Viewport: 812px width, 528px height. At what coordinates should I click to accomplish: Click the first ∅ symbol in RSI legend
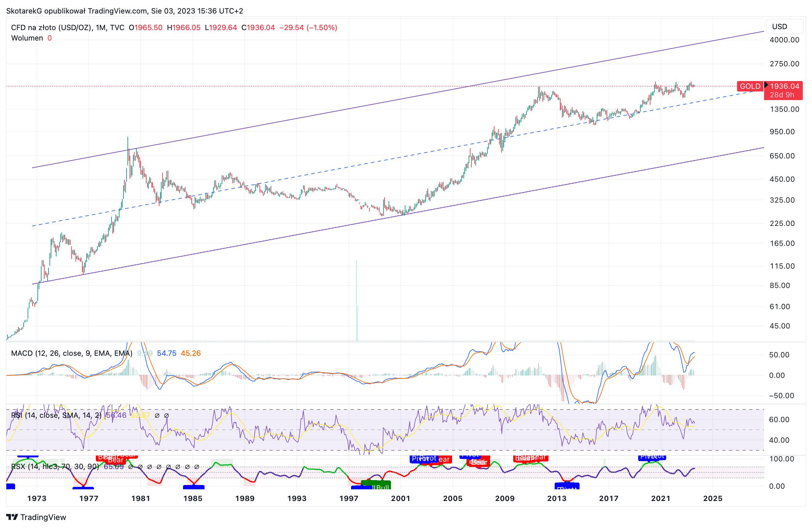[157, 416]
